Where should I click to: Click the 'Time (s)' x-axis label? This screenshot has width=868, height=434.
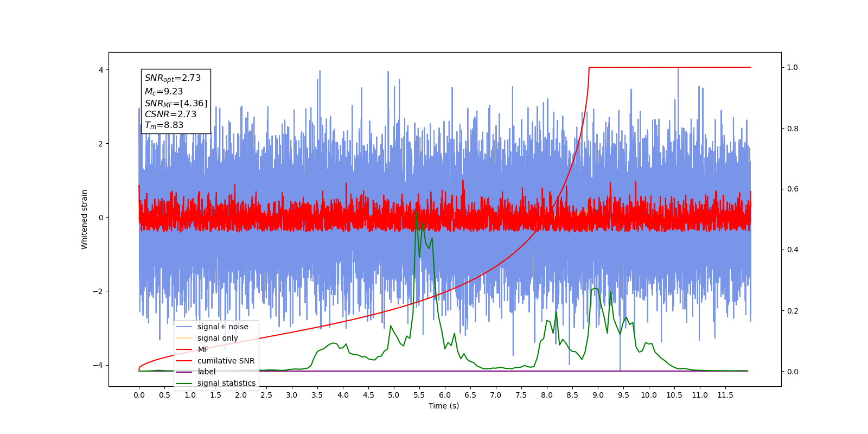click(444, 406)
